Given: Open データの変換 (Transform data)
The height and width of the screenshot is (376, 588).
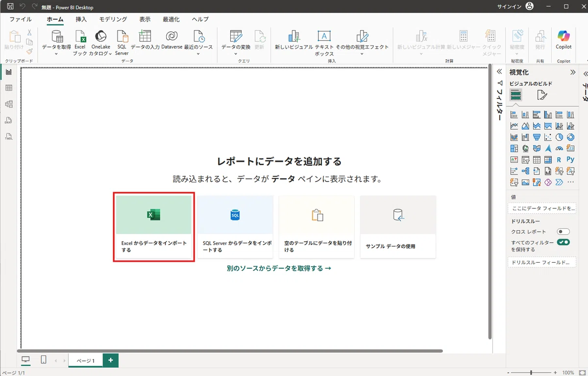Looking at the screenshot, I should 236,43.
